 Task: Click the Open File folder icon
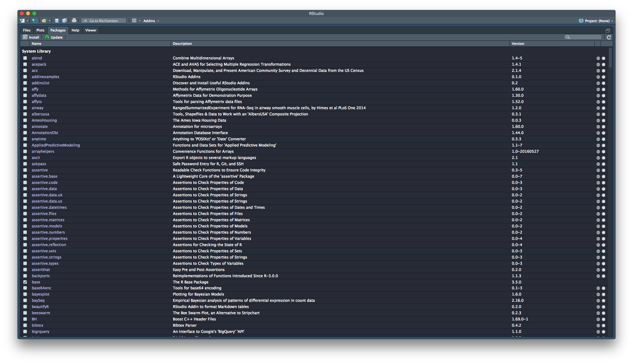click(44, 21)
